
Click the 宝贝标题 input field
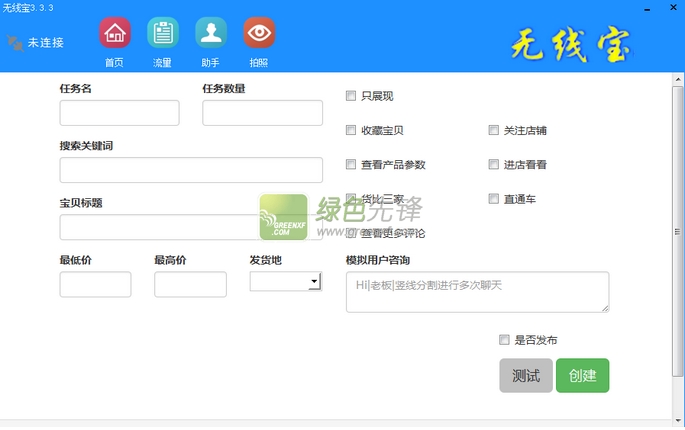(191, 227)
